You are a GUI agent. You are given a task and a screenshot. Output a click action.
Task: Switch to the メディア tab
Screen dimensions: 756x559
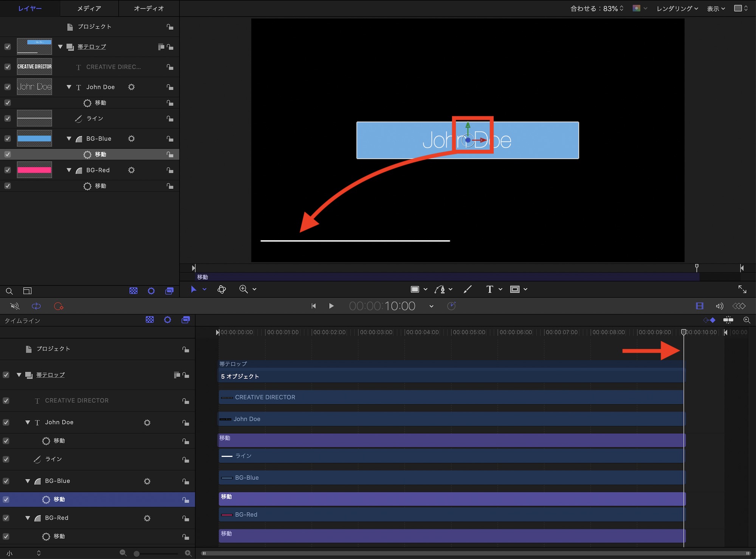(x=89, y=8)
